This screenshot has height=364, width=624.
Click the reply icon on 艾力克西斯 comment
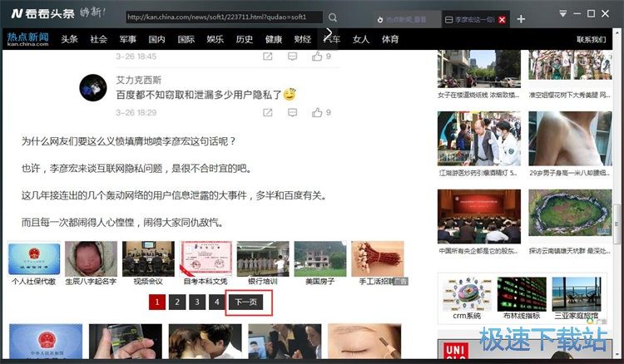pyautogui.click(x=293, y=113)
